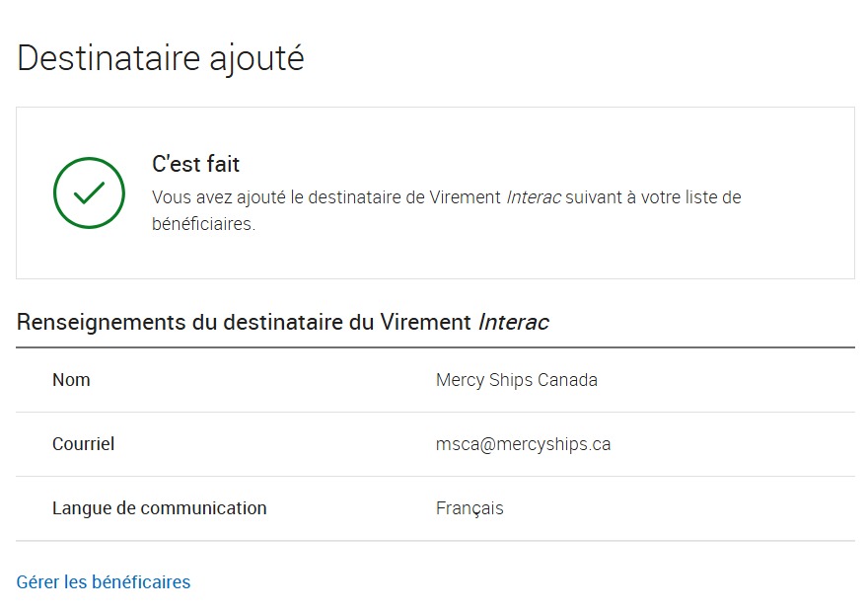Select the Destinataire ajouté page title
Viewport: 868px width, 612px height.
coord(161,58)
